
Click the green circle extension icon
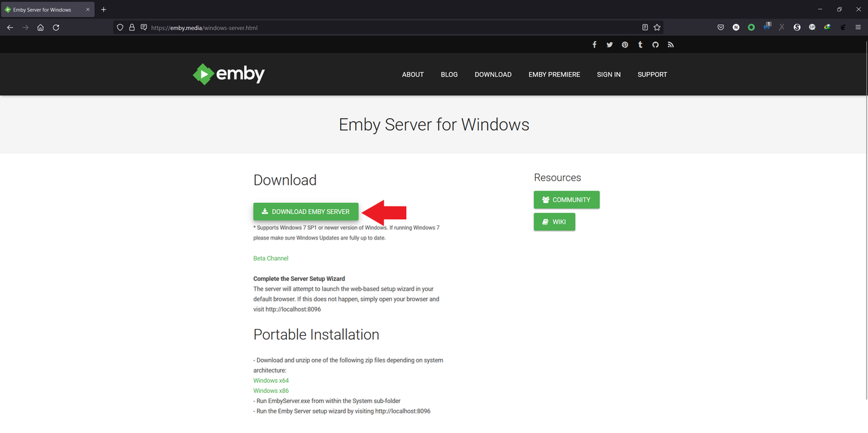click(x=751, y=28)
